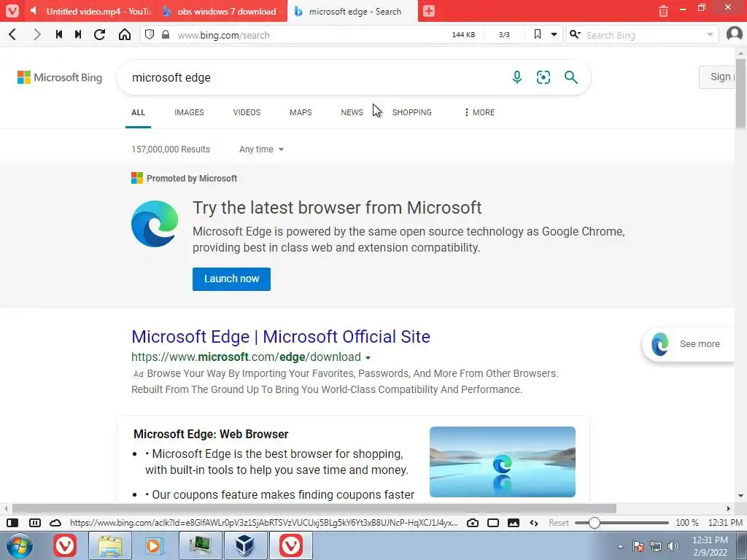Open the user profile icon
This screenshot has width=747, height=560.
click(734, 34)
